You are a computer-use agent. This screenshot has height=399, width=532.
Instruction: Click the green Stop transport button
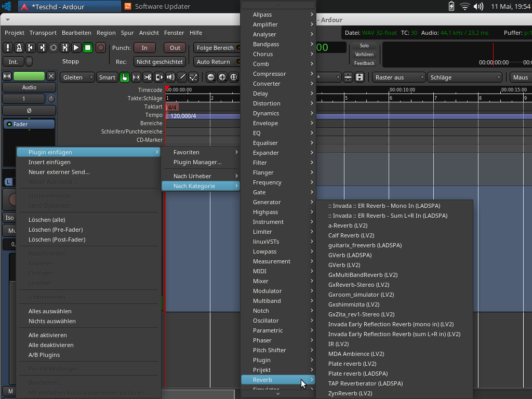[88, 48]
